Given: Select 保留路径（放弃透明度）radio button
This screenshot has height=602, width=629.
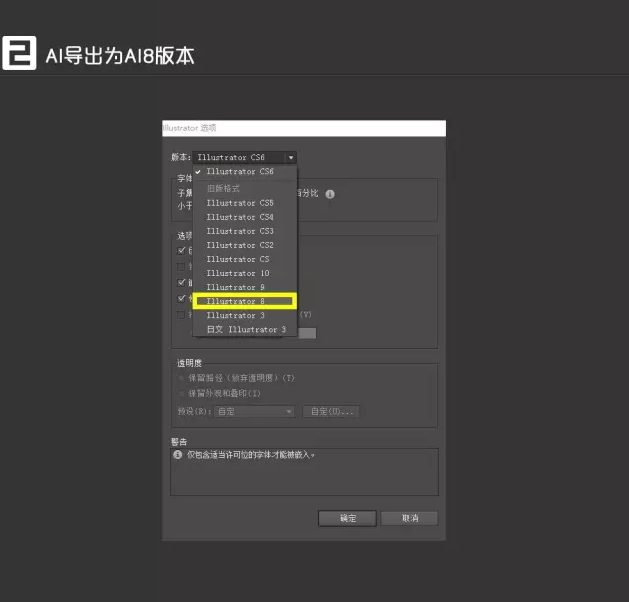Looking at the screenshot, I should coord(181,378).
